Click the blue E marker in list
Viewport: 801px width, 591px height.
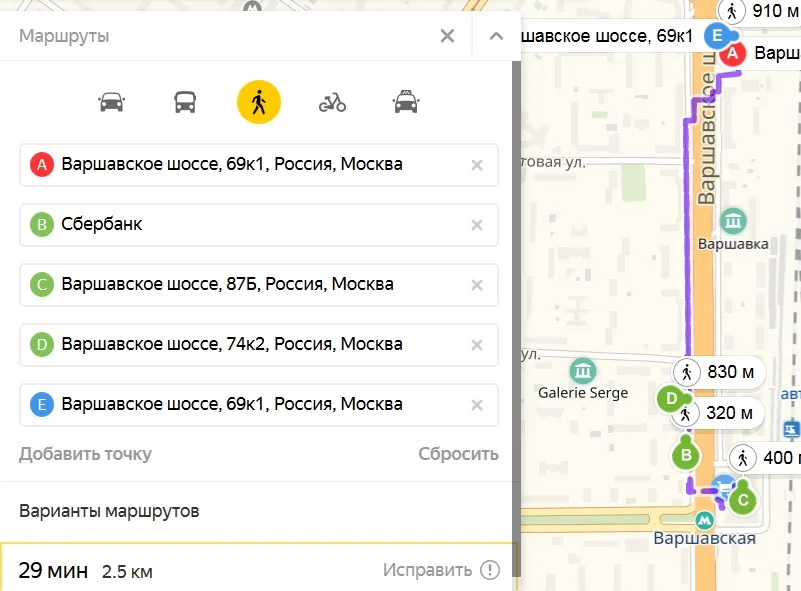tap(42, 405)
